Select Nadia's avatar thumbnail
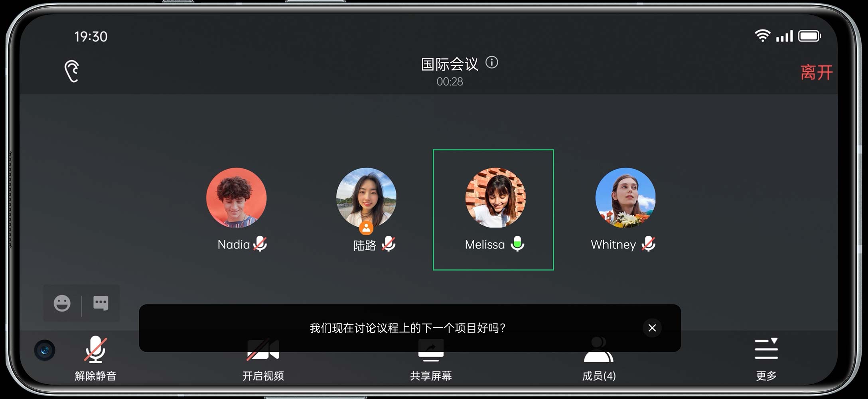This screenshot has width=868, height=399. coord(237,198)
